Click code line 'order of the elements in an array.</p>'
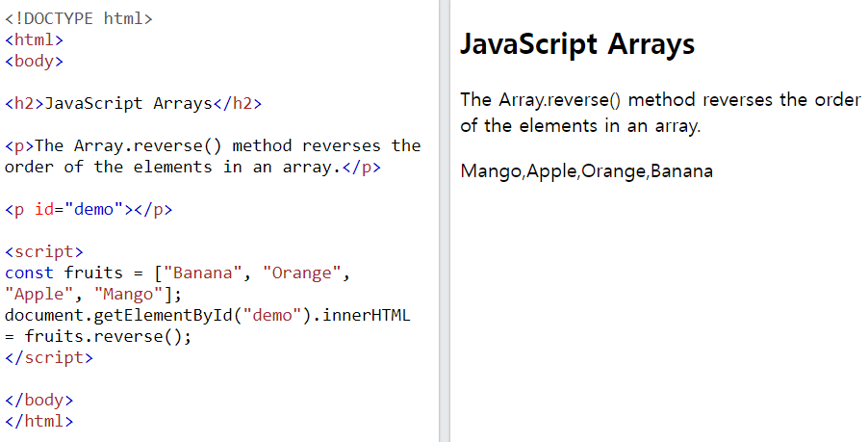 click(192, 168)
